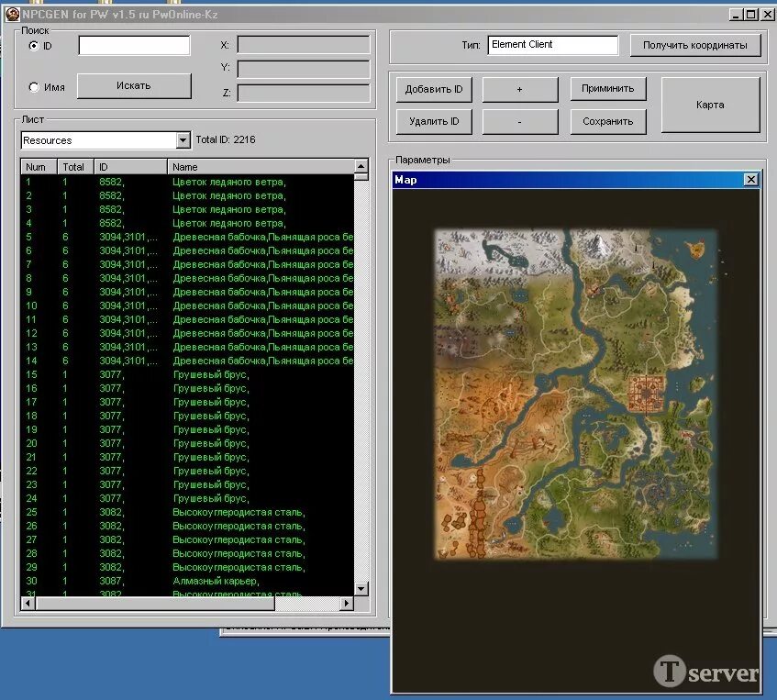777x700 pixels.
Task: Open the Карта map button
Action: tap(710, 105)
